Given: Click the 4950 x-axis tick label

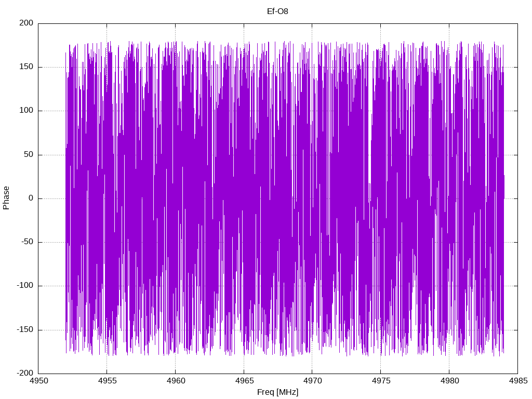Looking at the screenshot, I should pyautogui.click(x=38, y=381).
